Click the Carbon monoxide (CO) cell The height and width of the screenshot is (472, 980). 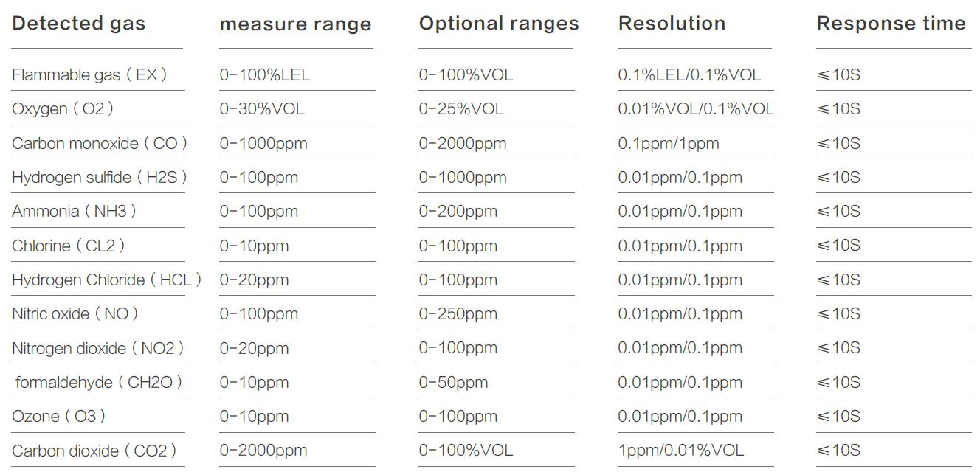coord(99,143)
